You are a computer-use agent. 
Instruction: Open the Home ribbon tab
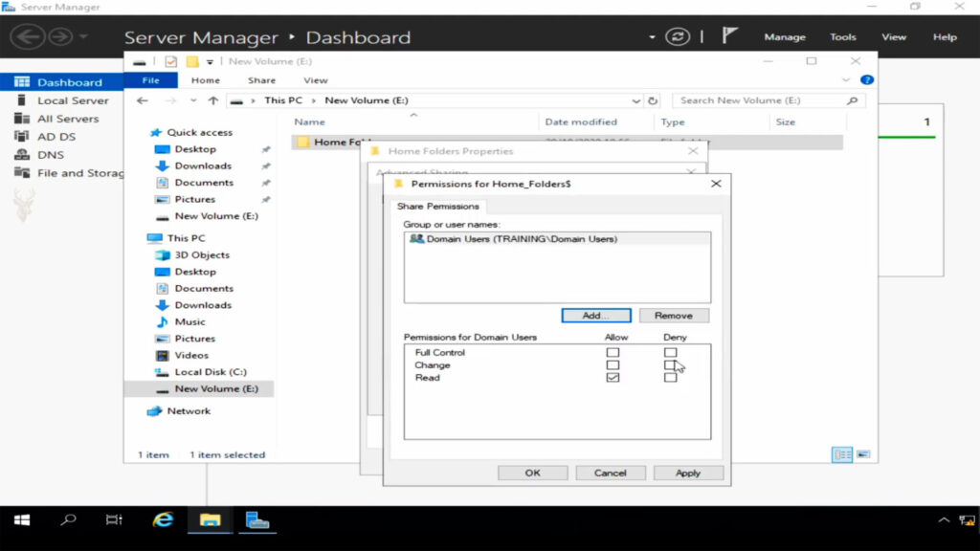tap(206, 80)
